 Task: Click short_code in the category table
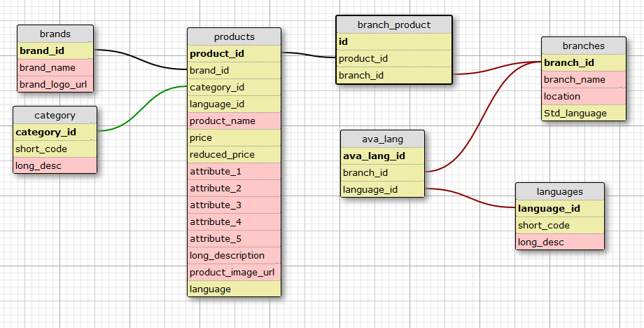point(55,149)
